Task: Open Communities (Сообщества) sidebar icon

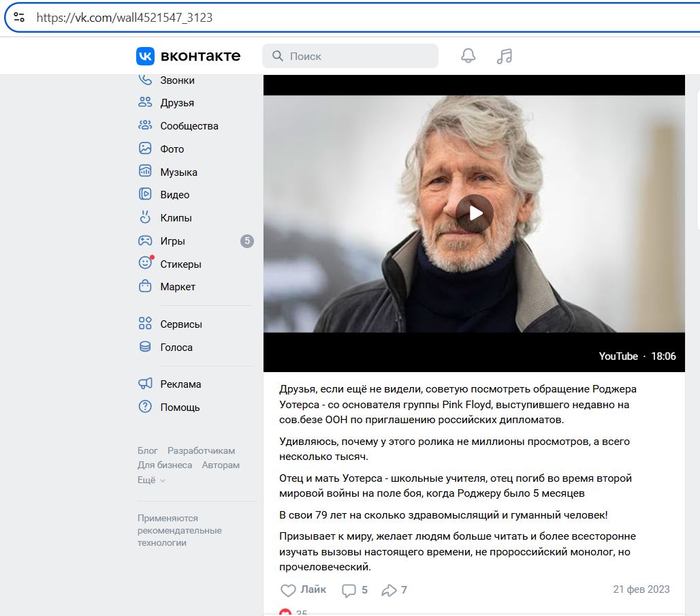Action: coord(145,125)
